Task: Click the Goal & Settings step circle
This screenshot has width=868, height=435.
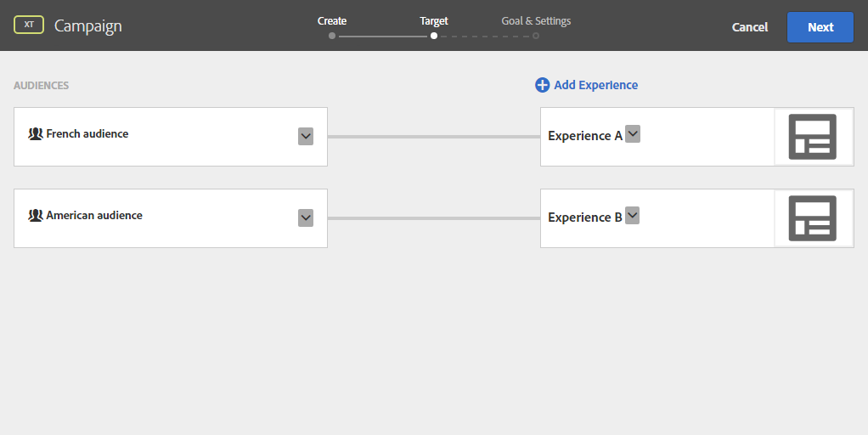Action: point(536,36)
